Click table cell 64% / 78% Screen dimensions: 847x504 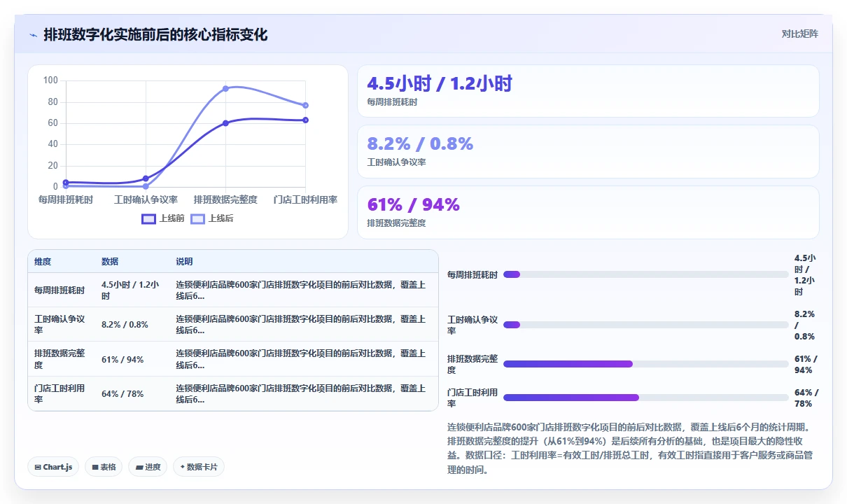pos(122,393)
